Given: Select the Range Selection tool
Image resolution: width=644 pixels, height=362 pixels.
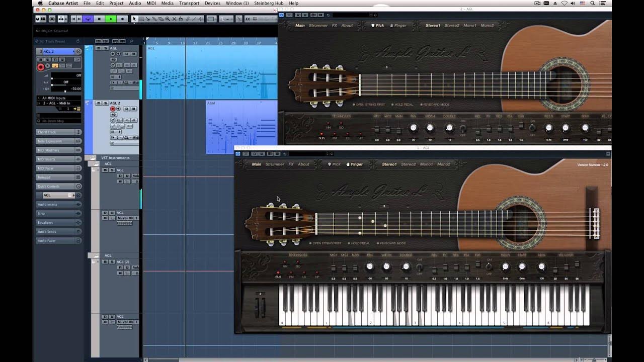Looking at the screenshot, I should [141, 19].
